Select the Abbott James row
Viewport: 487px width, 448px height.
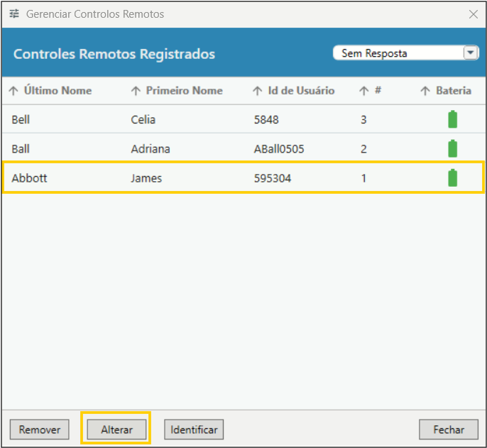point(213,178)
